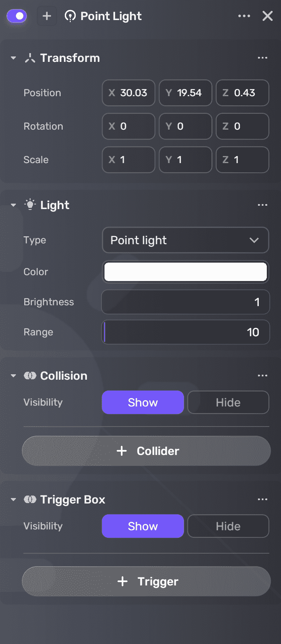
Task: Click the plus icon next to the enable toggle
Action: tap(46, 16)
